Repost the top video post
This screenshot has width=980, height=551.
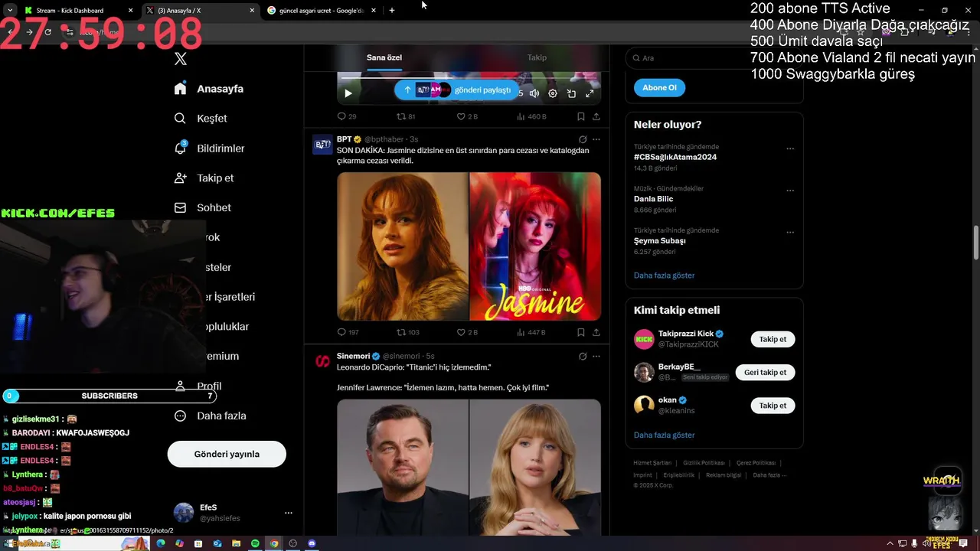click(406, 116)
